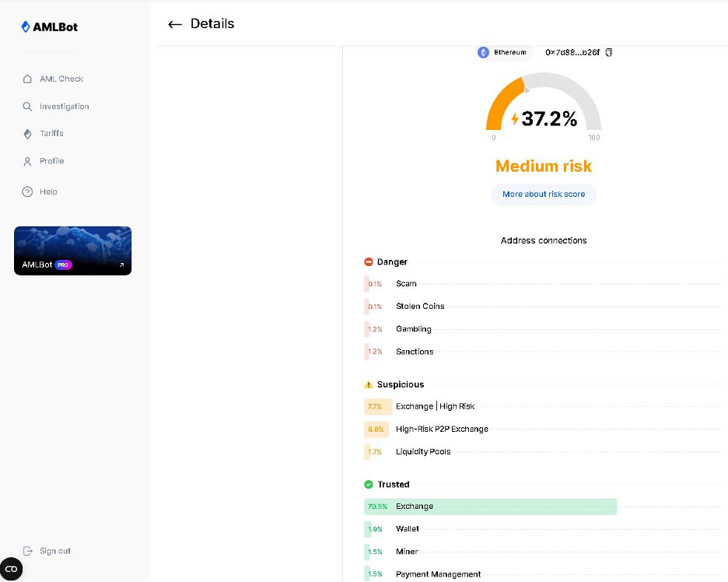
Task: Select the Payment Management row
Action: (x=543, y=574)
